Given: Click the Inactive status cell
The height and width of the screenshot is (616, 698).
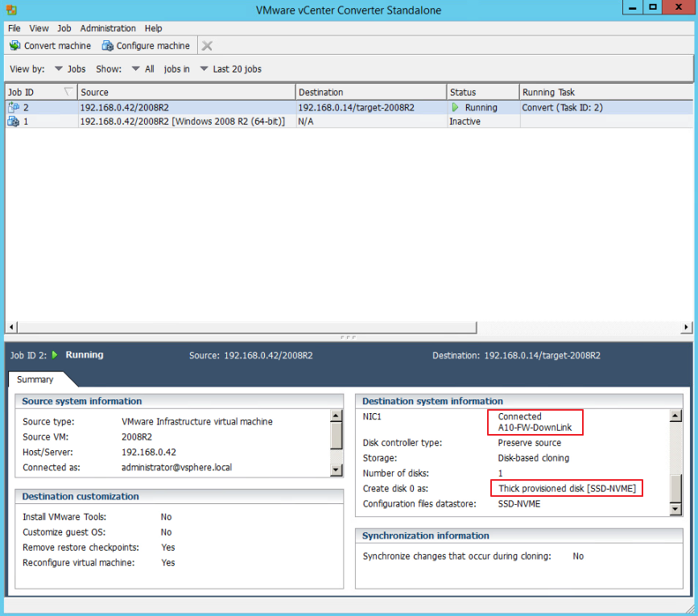Looking at the screenshot, I should [465, 121].
